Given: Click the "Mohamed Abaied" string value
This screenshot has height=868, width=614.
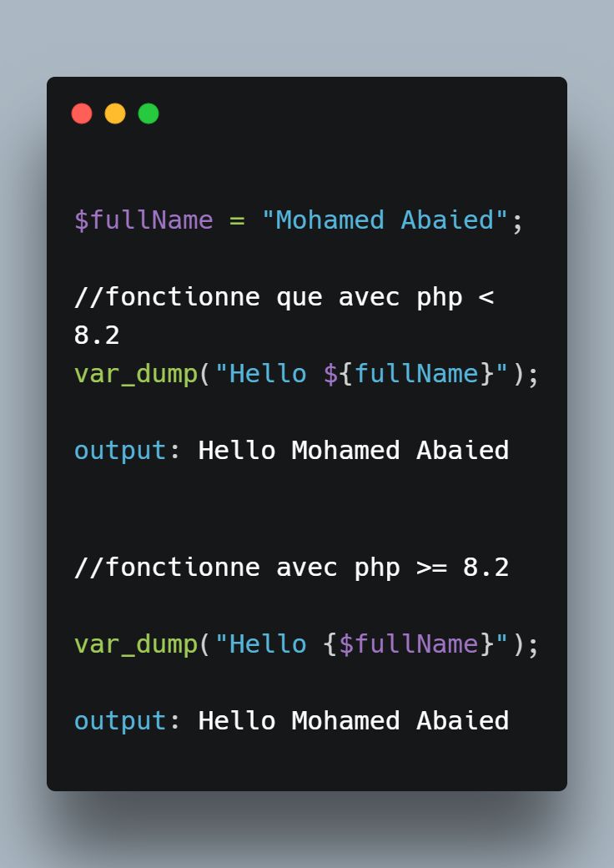Looking at the screenshot, I should [x=385, y=220].
